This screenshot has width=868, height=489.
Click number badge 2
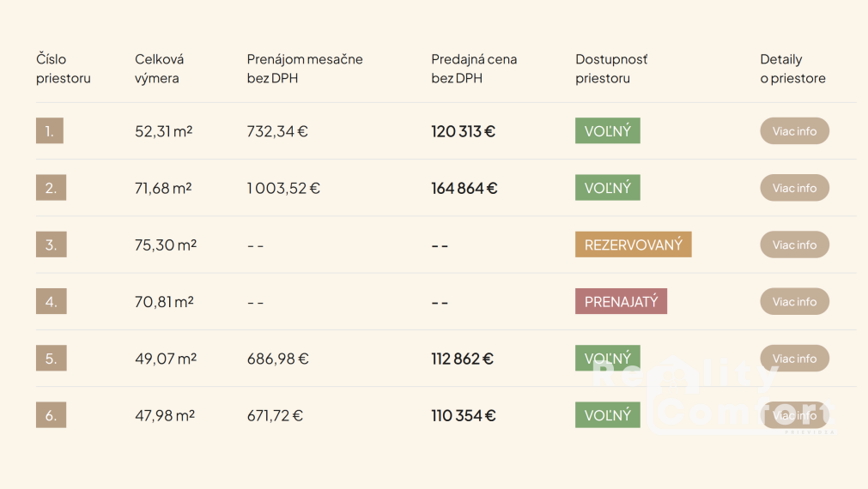(x=51, y=188)
